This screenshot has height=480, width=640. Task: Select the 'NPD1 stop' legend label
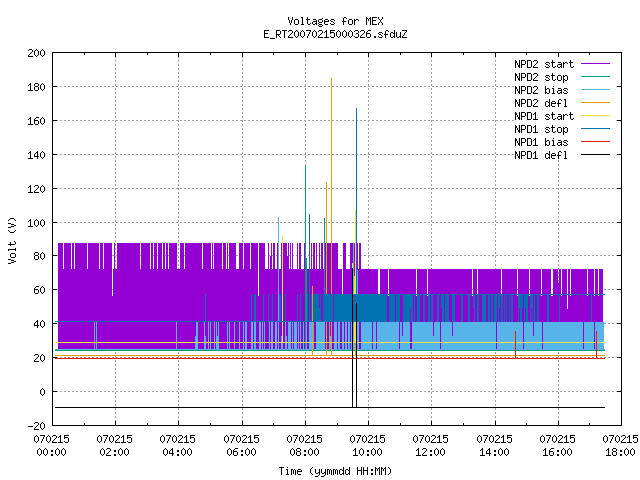(541, 129)
